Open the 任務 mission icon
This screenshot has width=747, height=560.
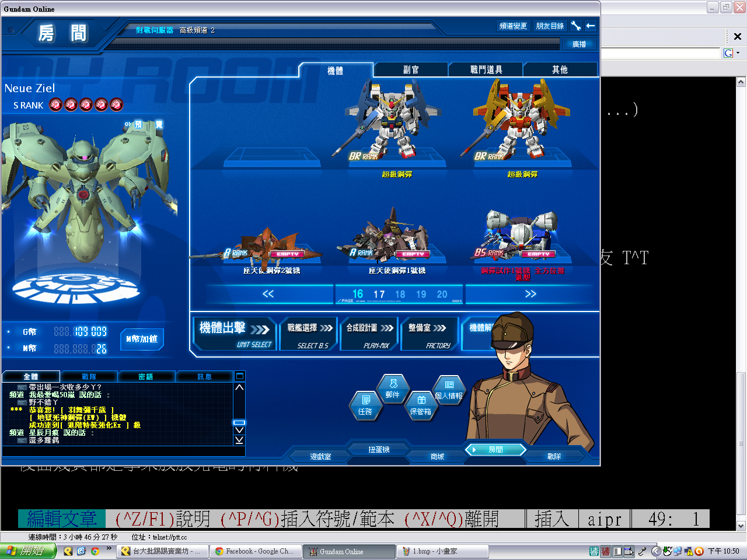tap(365, 405)
